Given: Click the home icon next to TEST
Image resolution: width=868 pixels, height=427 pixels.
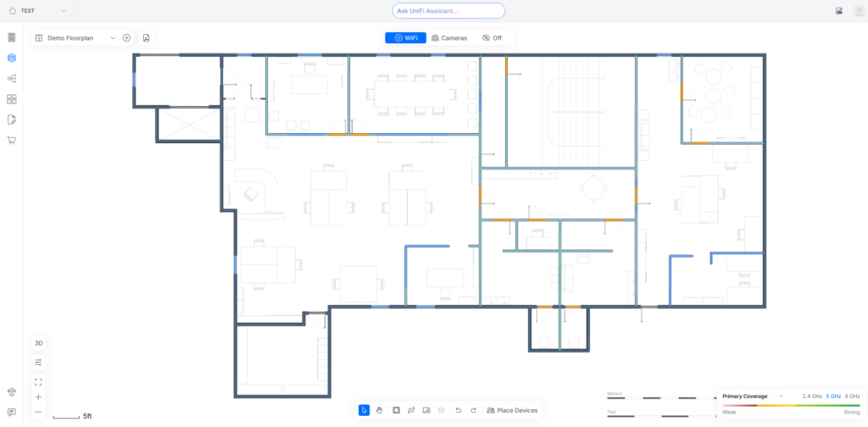Looking at the screenshot, I should [13, 10].
